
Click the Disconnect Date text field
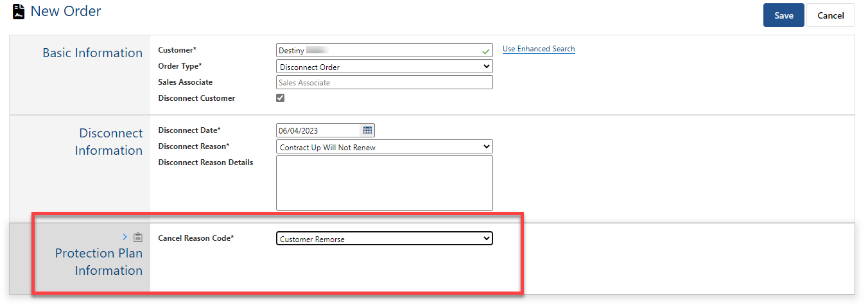coord(318,130)
